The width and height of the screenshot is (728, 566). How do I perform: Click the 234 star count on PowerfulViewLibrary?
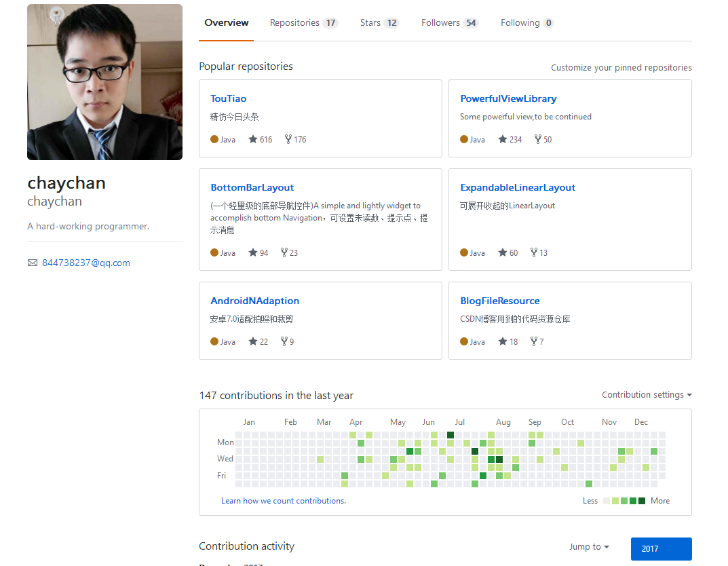click(x=516, y=139)
